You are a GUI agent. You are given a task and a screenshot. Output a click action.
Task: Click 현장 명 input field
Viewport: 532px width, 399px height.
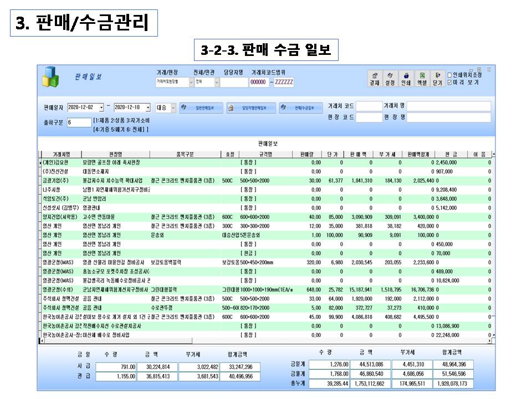[x=448, y=117]
